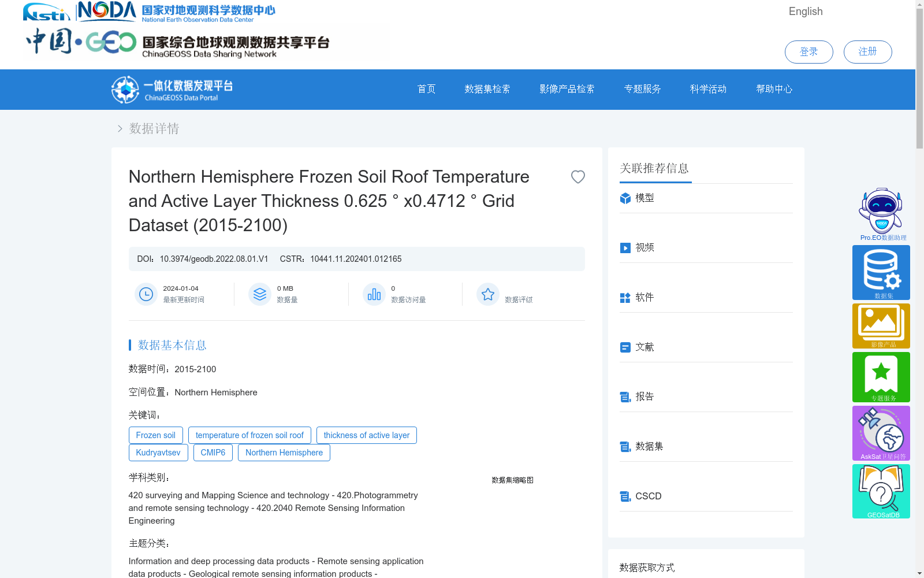This screenshot has height=578, width=924.
Task: Click the page vertical scrollbar thumb
Action: [x=919, y=79]
